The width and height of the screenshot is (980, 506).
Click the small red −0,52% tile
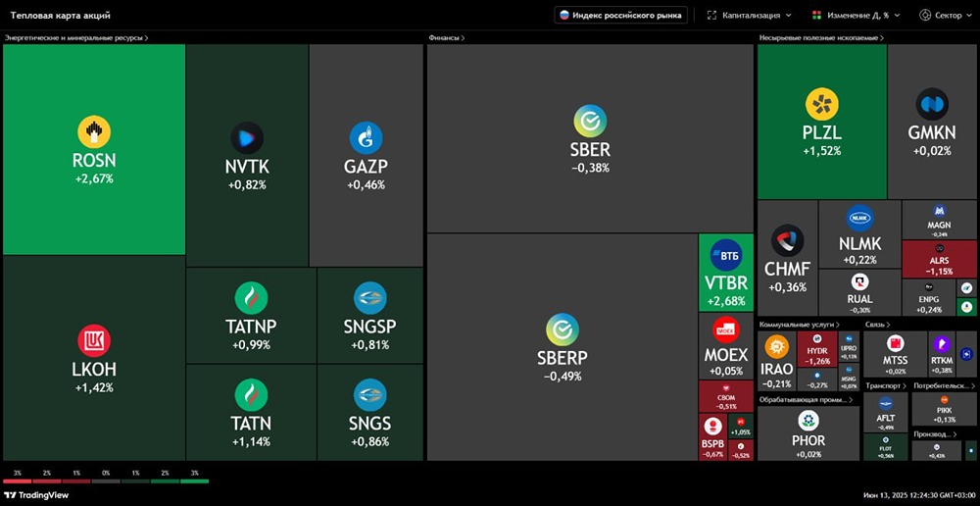pos(741,450)
